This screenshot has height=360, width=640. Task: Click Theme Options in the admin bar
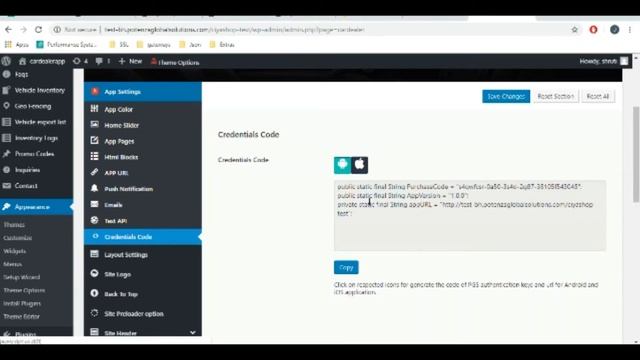point(175,62)
